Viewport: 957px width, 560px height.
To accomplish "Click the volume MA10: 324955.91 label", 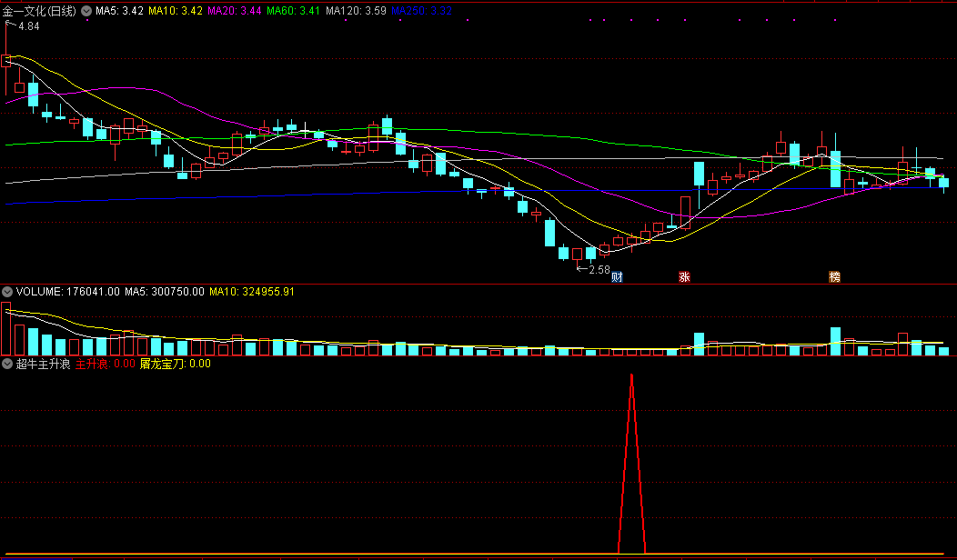I will 252,292.
